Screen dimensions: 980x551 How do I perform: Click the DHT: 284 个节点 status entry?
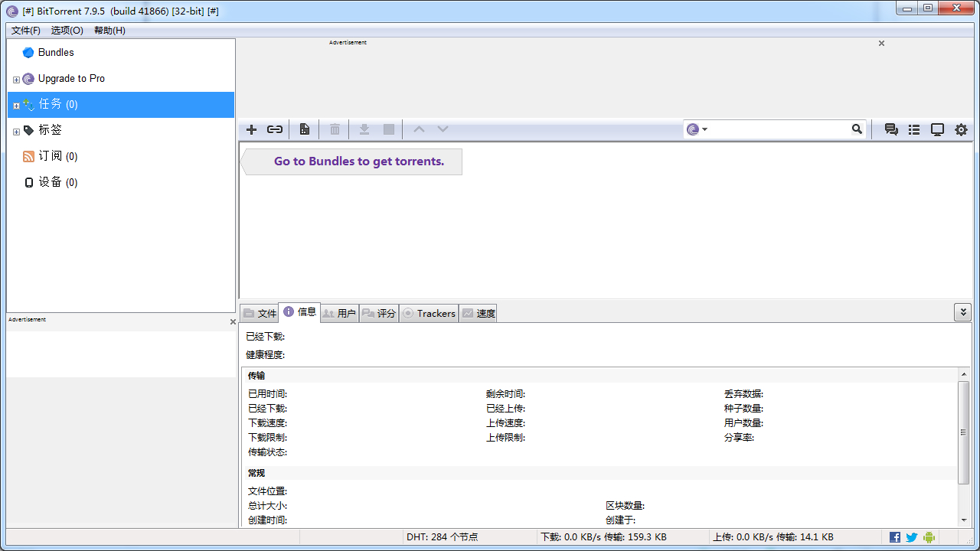pyautogui.click(x=443, y=537)
